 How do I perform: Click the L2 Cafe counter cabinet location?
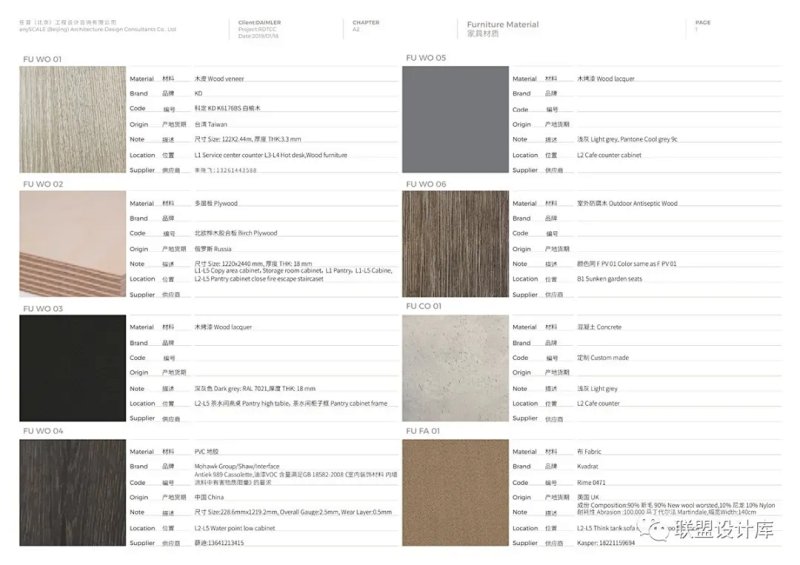click(x=609, y=155)
